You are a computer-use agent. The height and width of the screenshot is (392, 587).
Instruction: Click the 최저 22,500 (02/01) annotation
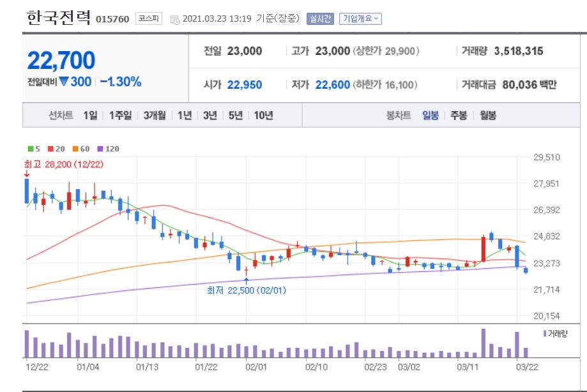[247, 290]
